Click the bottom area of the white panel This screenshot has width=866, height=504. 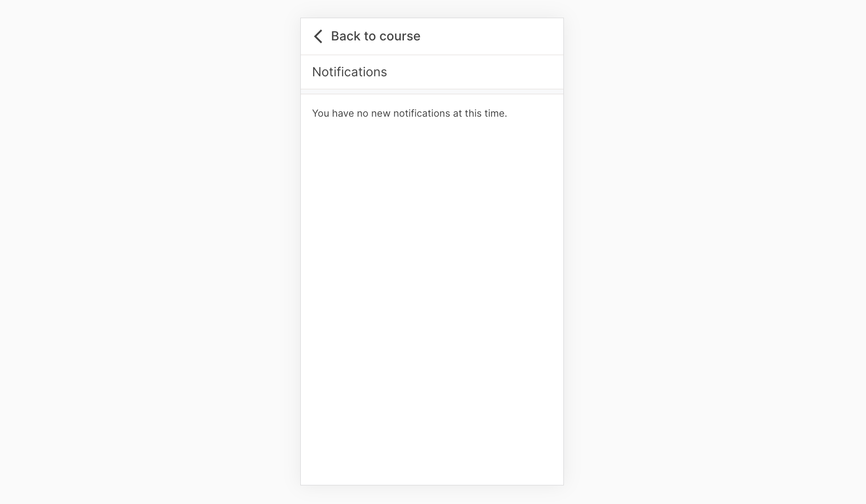[432, 463]
